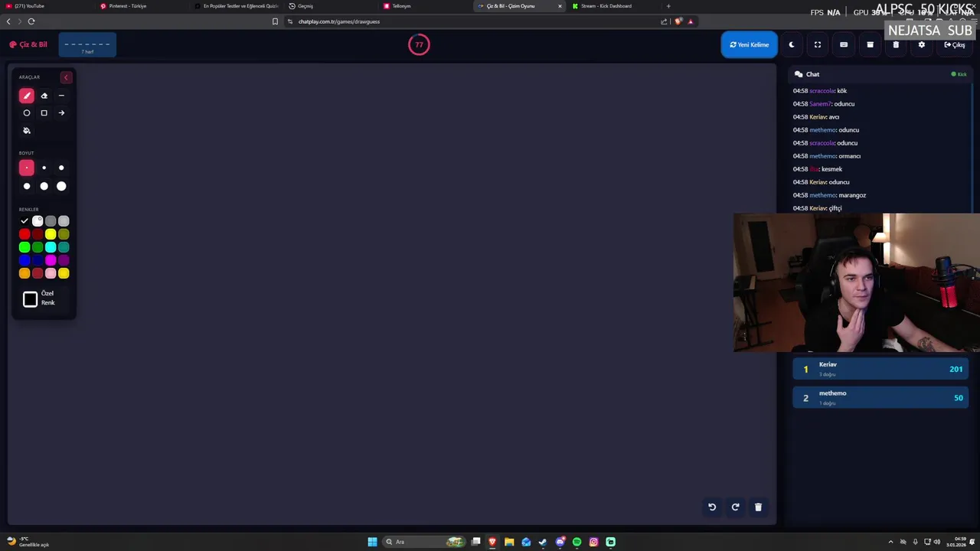Click the green Kick status indicator
Image resolution: width=980 pixels, height=551 pixels.
pos(959,74)
